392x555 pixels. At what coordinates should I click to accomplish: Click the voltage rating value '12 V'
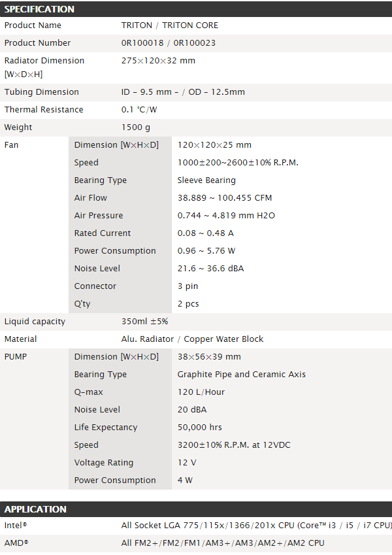pos(187,463)
